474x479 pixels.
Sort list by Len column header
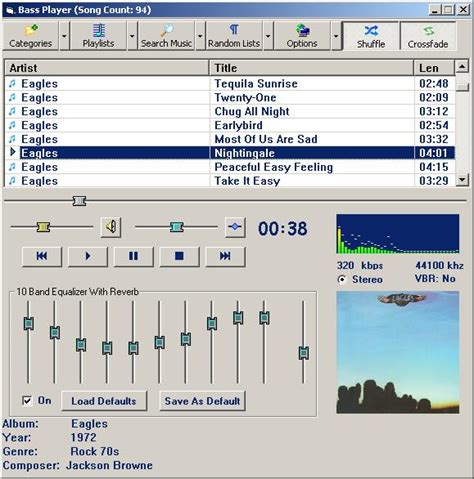pos(434,68)
